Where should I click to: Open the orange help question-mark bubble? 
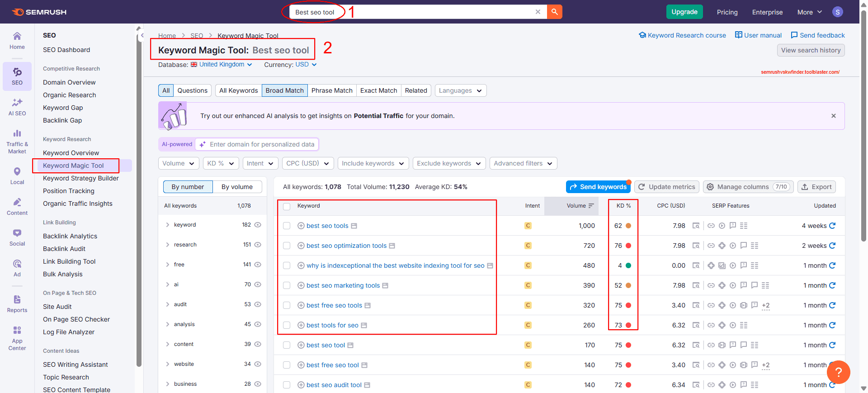[x=839, y=372]
